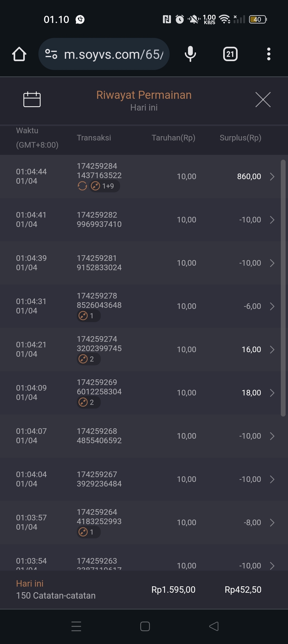Open the calendar date picker icon
Viewport: 288px width, 644px height.
tap(32, 99)
